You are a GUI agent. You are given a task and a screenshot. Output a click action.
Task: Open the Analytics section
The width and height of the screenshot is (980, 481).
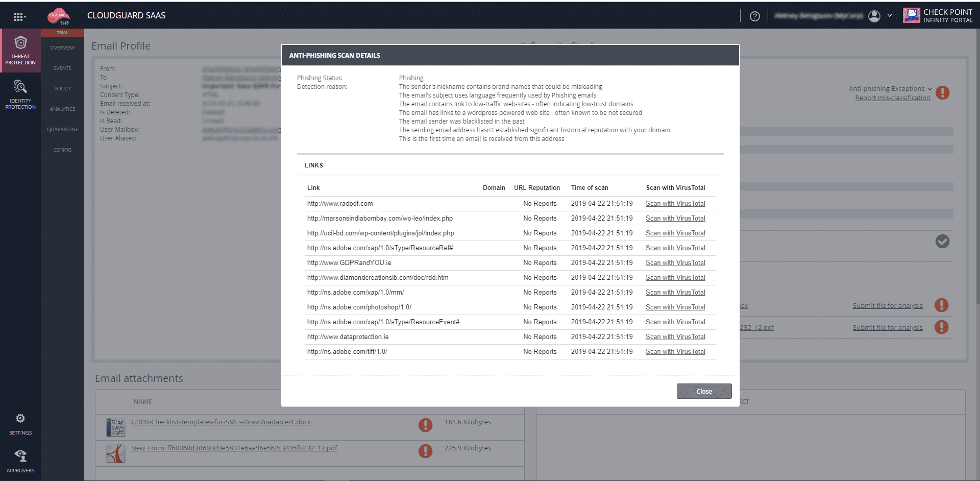[x=62, y=109]
